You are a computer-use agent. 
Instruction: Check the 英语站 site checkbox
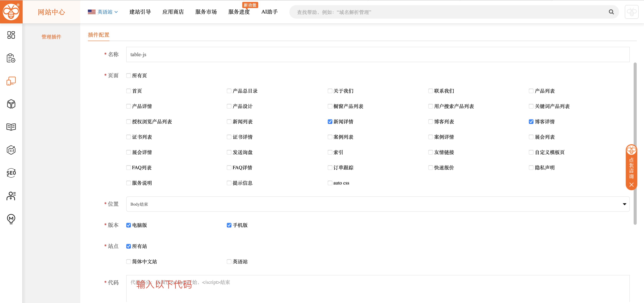pyautogui.click(x=229, y=262)
